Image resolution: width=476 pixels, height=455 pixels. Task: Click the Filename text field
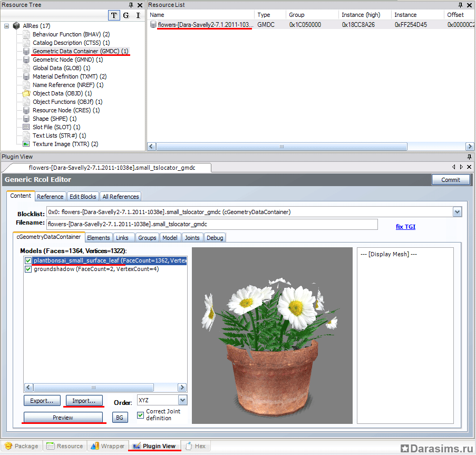click(x=212, y=225)
